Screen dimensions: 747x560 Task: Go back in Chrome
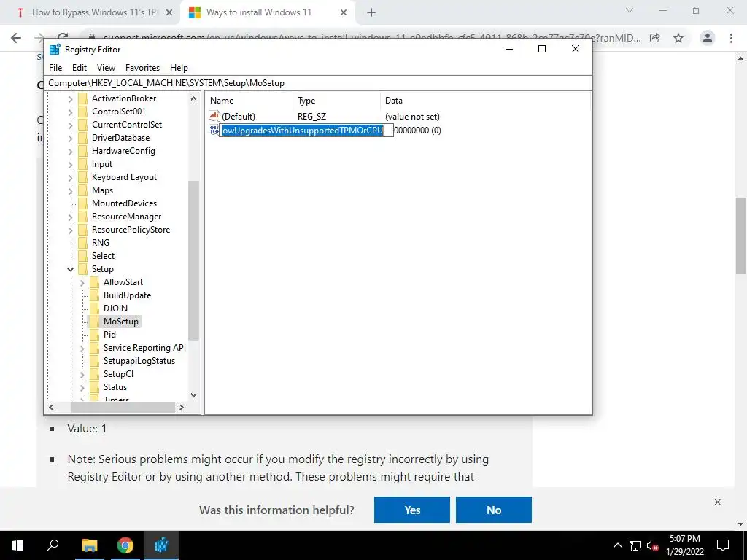16,38
